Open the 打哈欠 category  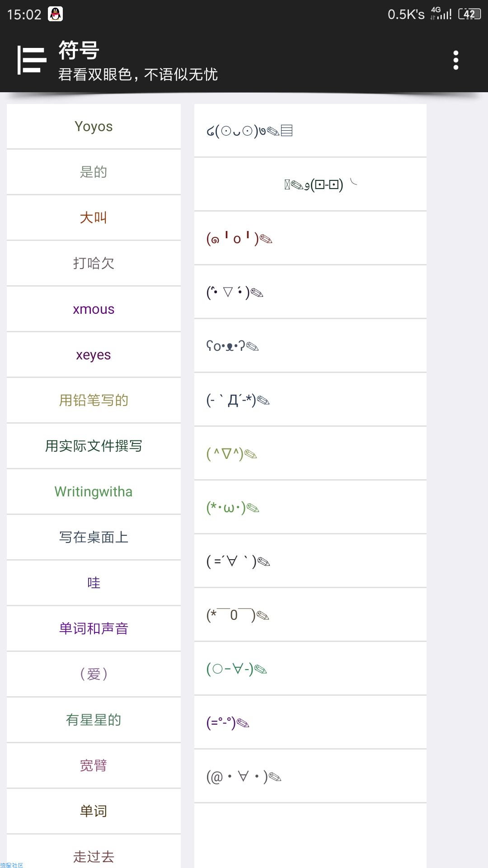click(94, 263)
